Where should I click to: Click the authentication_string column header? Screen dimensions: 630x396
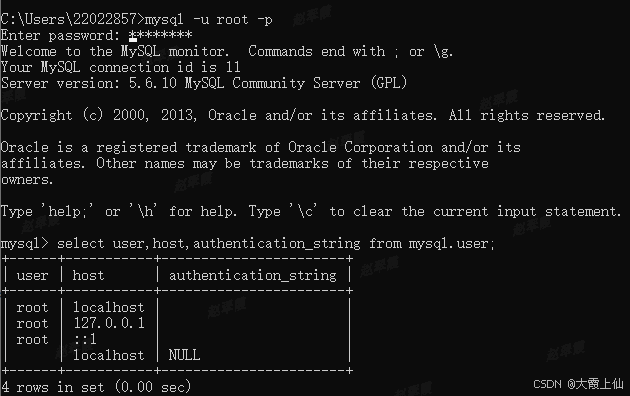(x=253, y=276)
